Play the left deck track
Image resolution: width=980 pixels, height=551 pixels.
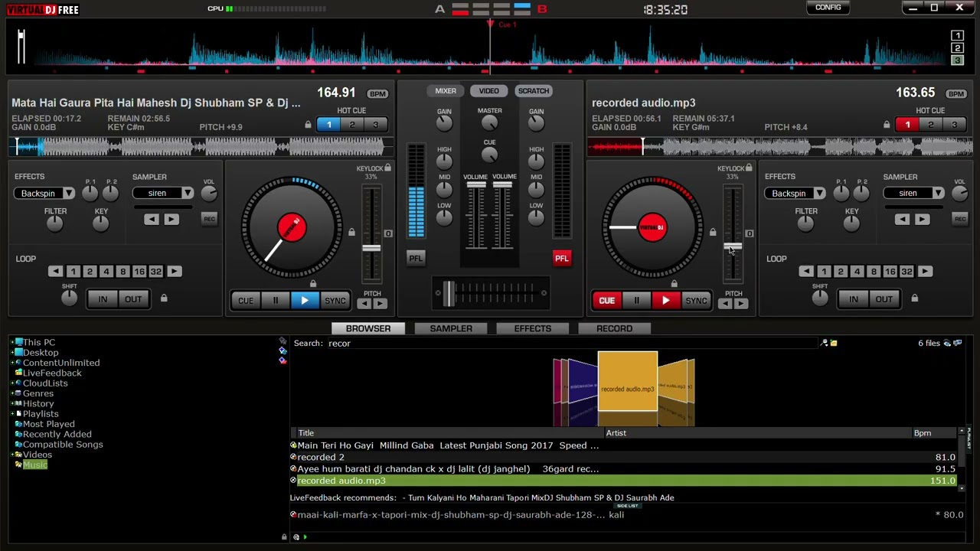tap(305, 301)
